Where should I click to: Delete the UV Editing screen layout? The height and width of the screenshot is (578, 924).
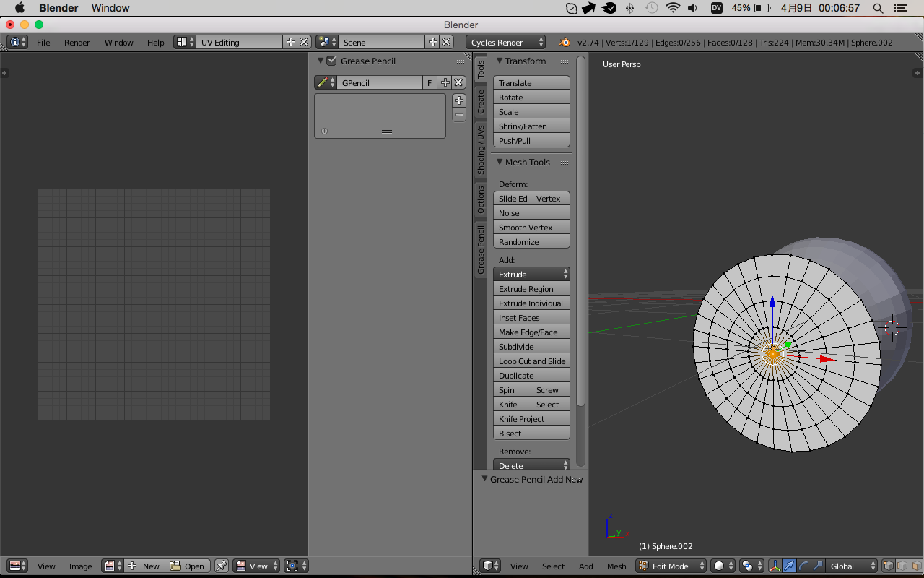pos(304,42)
